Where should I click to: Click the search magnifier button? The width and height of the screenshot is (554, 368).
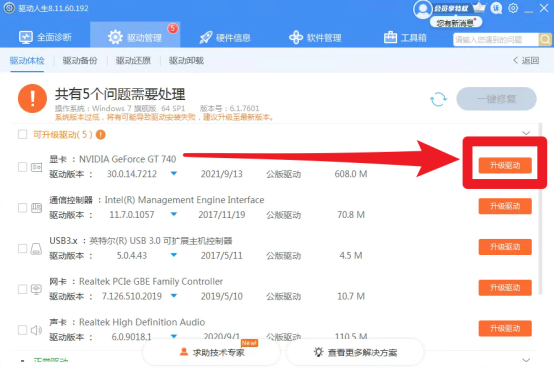point(545,39)
